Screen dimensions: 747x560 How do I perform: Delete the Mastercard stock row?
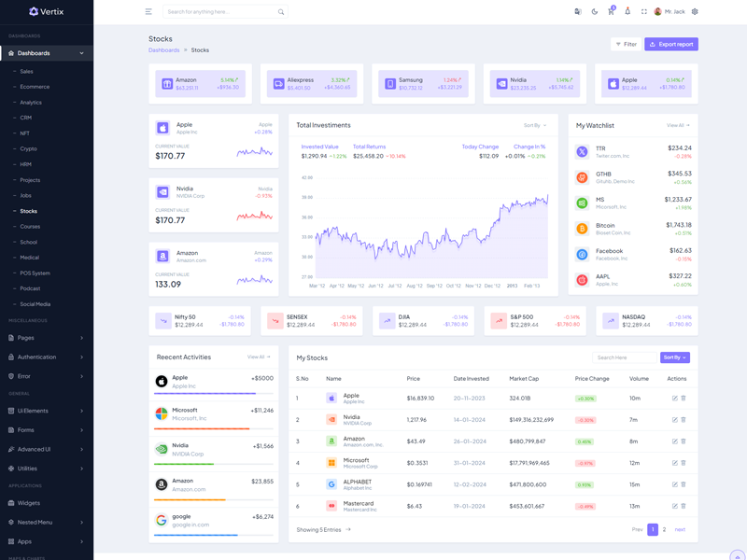click(x=684, y=506)
